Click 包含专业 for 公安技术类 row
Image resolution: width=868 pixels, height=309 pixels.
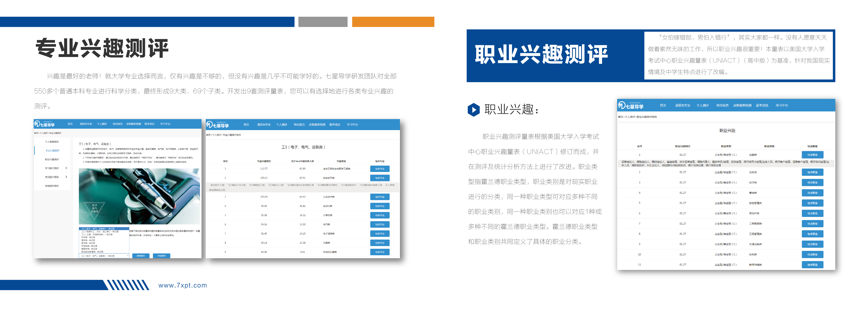pos(380,197)
